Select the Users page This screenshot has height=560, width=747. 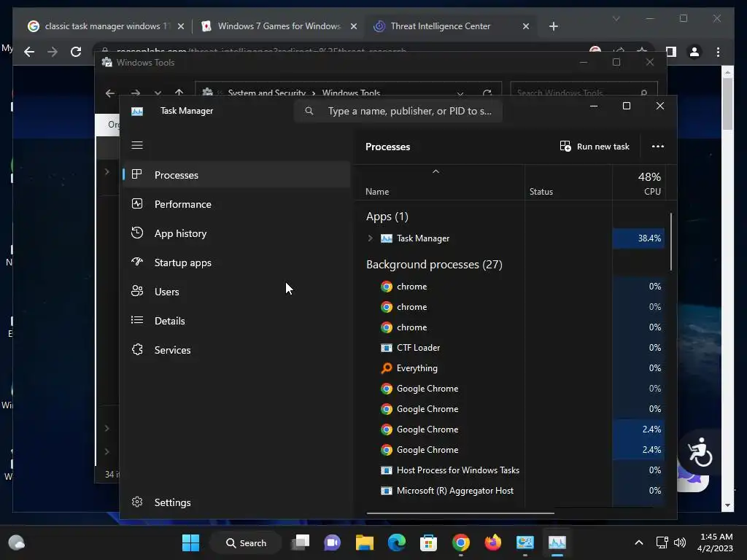pos(237,292)
